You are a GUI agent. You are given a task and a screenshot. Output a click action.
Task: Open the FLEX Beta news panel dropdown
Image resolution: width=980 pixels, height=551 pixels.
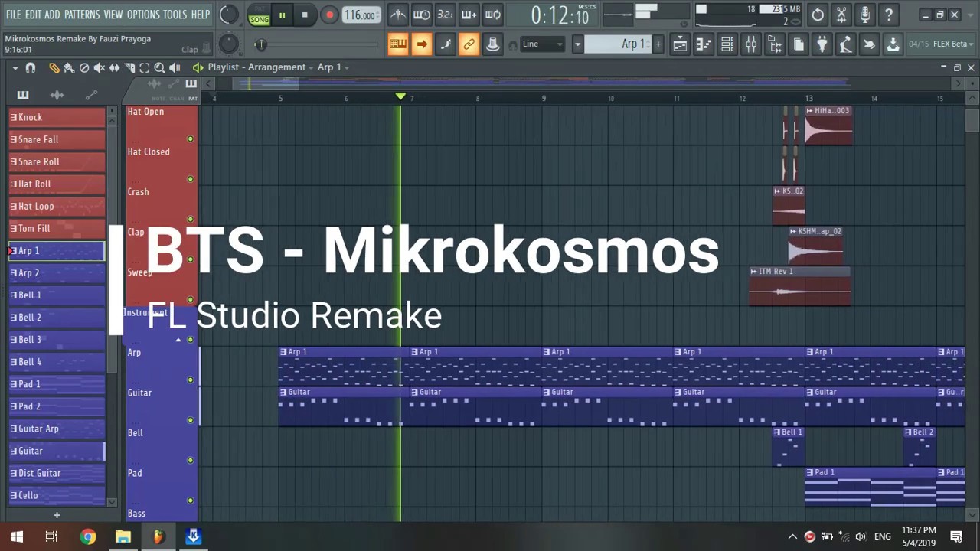[972, 44]
